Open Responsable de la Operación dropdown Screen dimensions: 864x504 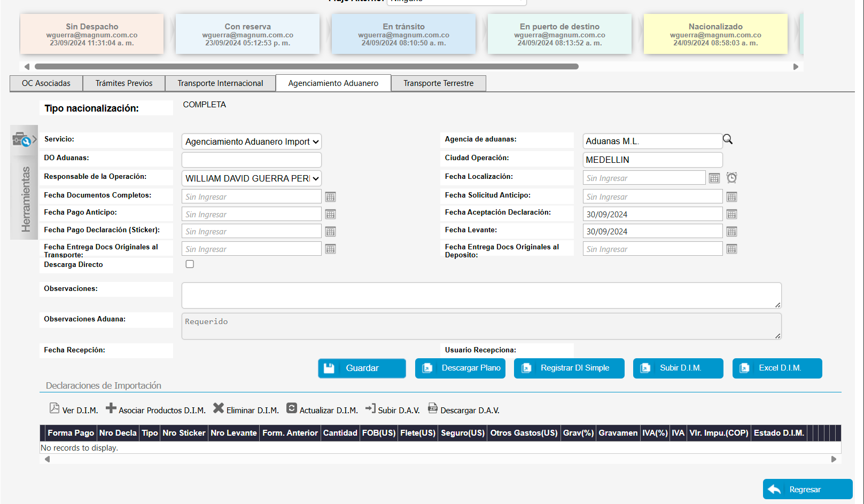[251, 178]
